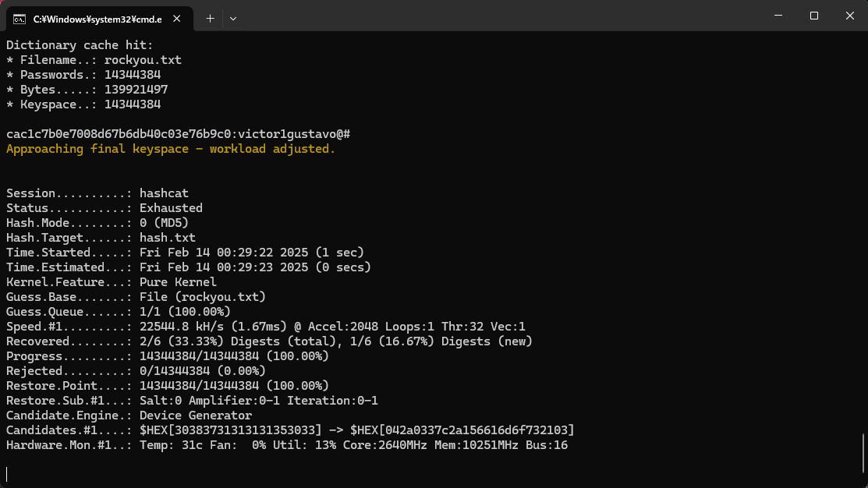
Task: Click the 'Exhausted' status value
Action: (x=171, y=208)
